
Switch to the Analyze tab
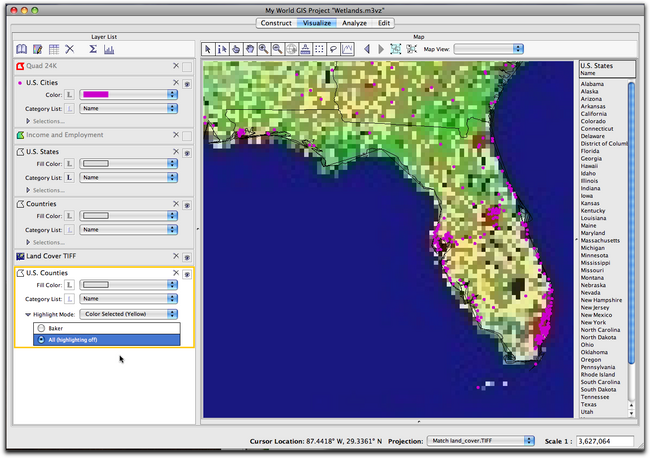pyautogui.click(x=353, y=22)
